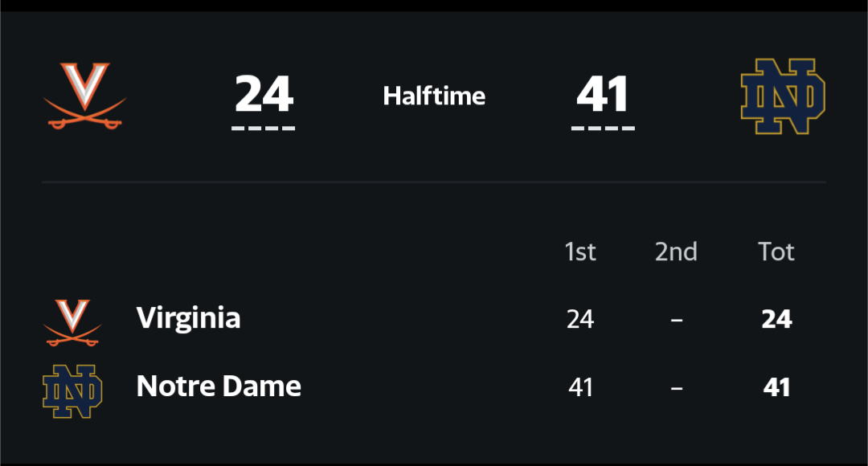Select the 2nd half column header

coord(676,252)
